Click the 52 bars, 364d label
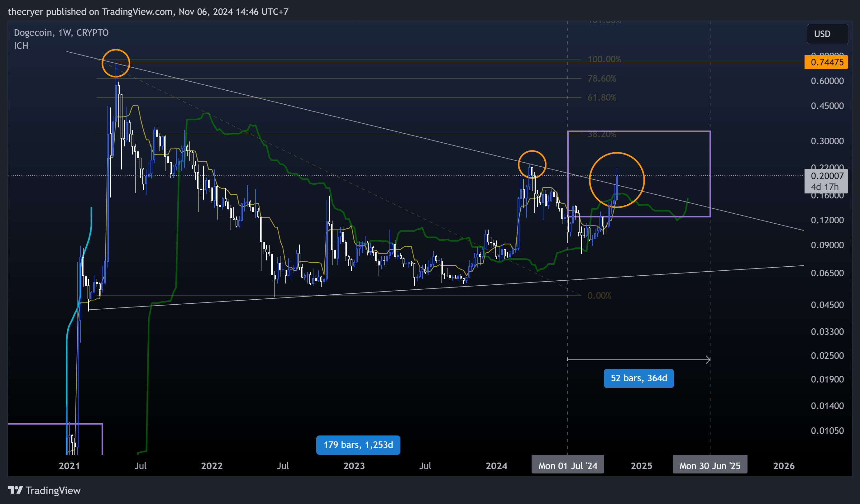860x504 pixels. [638, 378]
